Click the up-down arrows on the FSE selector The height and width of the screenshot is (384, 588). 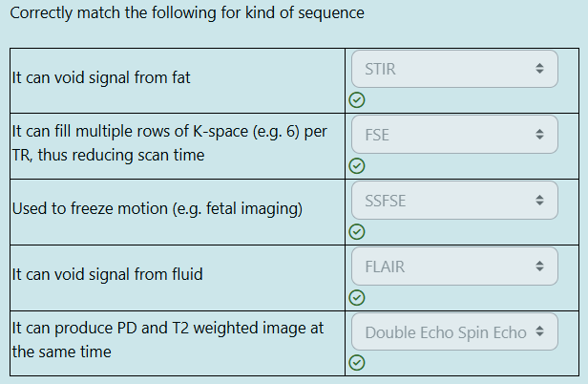tap(539, 134)
